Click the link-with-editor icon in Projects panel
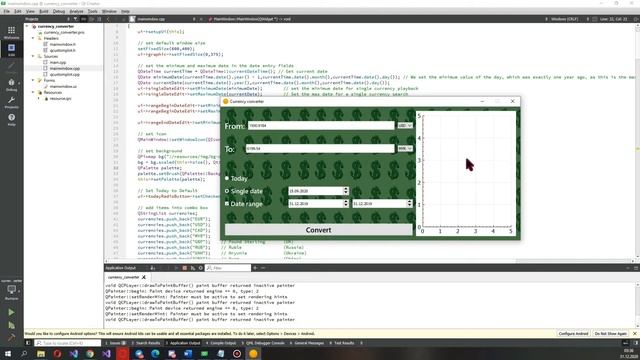Screen dimensions: 640x360 84,19
